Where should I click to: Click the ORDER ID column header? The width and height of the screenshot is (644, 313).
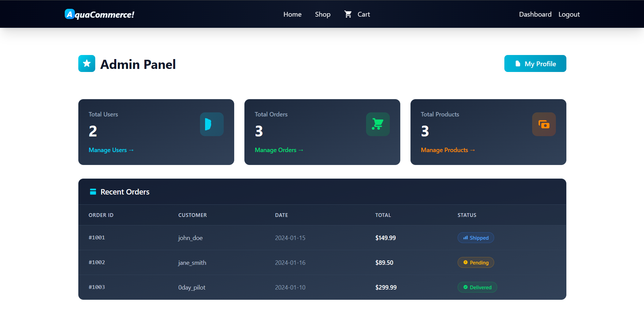point(101,215)
